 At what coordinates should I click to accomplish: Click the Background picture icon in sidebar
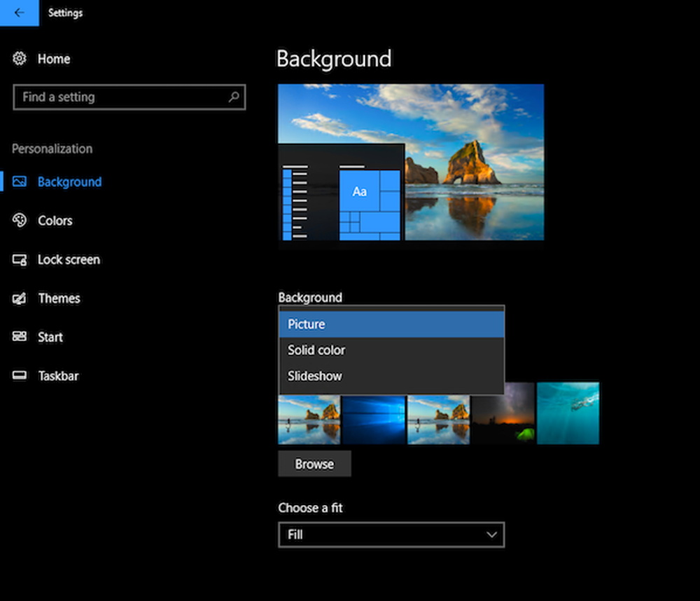tap(20, 182)
